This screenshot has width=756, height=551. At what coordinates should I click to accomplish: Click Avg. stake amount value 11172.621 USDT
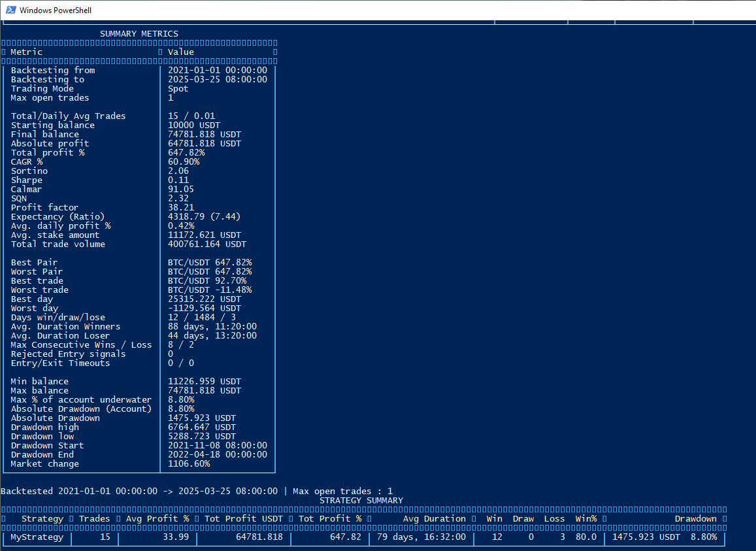205,235
